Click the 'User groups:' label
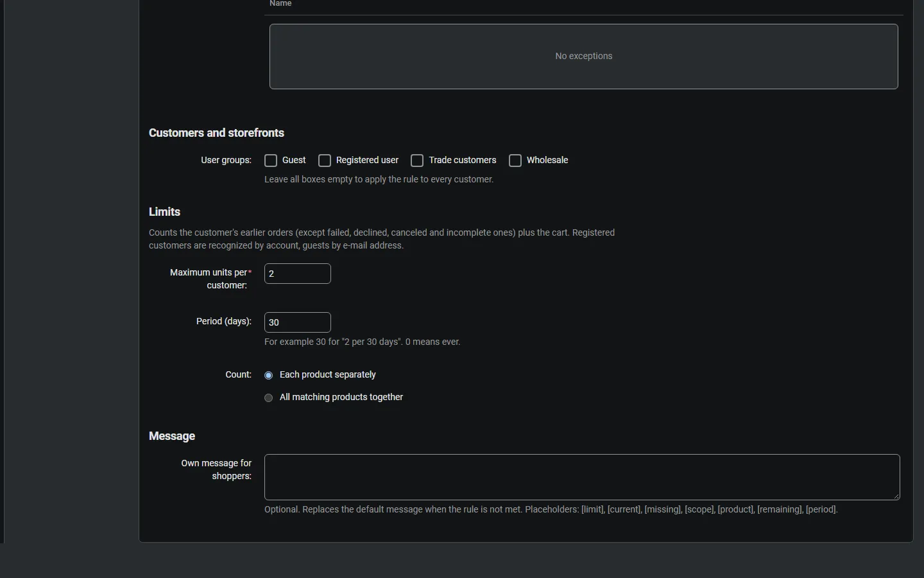 pos(226,160)
